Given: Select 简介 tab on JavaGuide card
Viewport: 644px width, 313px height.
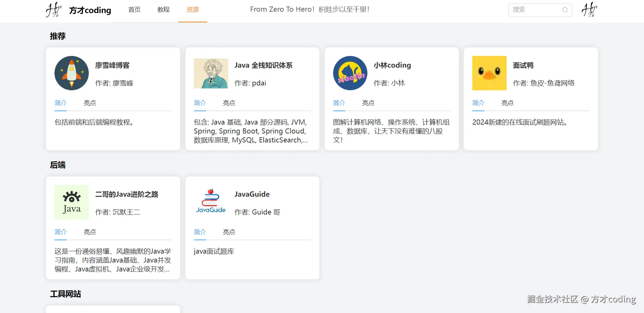Looking at the screenshot, I should pos(200,232).
